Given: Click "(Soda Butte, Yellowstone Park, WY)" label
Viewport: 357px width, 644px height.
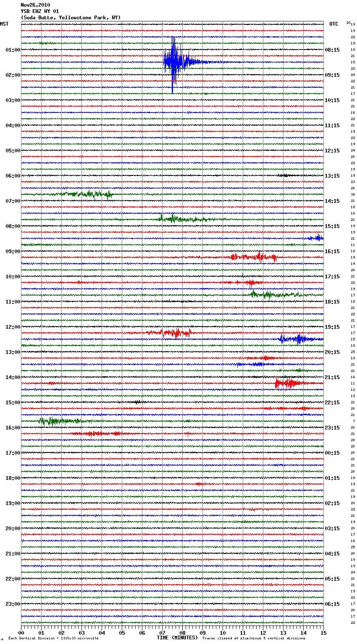Looking at the screenshot, I should pyautogui.click(x=71, y=18).
